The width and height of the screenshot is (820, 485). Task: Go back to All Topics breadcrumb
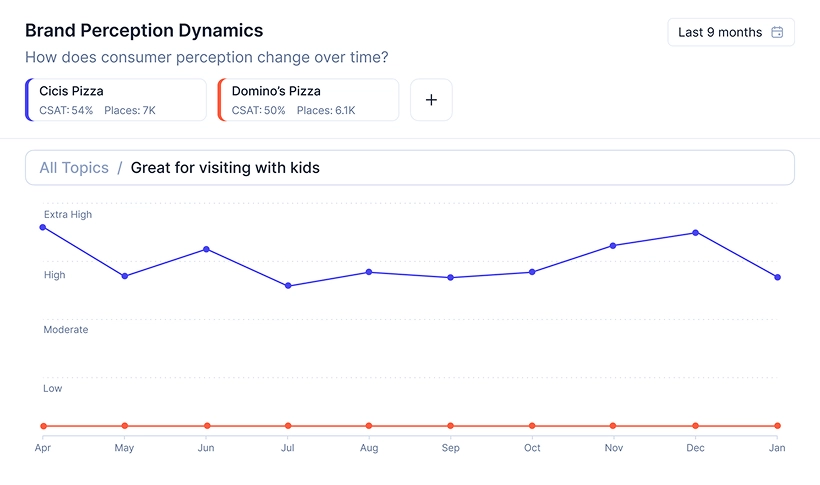(x=74, y=168)
